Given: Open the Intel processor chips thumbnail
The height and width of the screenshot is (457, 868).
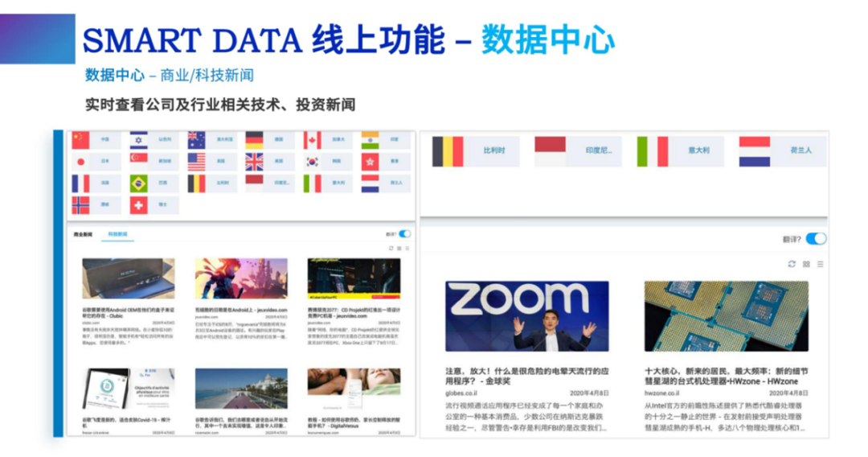Looking at the screenshot, I should point(726,316).
